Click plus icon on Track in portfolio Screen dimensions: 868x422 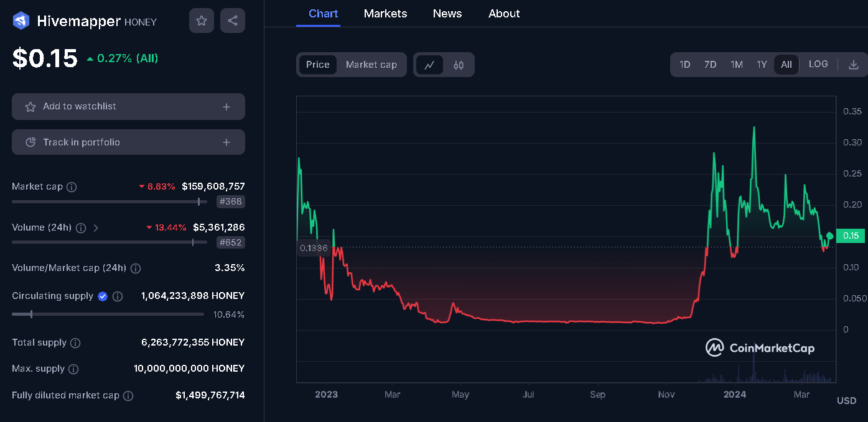[x=226, y=142]
